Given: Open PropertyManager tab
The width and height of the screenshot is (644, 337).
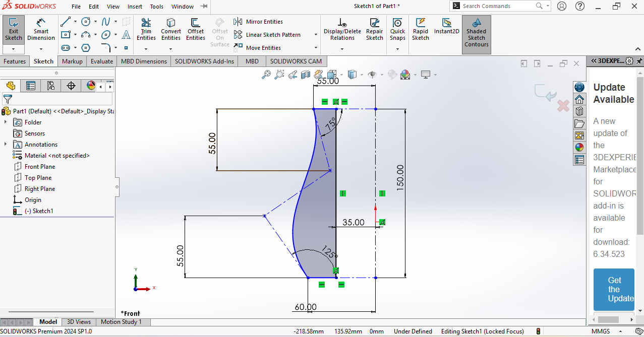Looking at the screenshot, I should [x=31, y=86].
